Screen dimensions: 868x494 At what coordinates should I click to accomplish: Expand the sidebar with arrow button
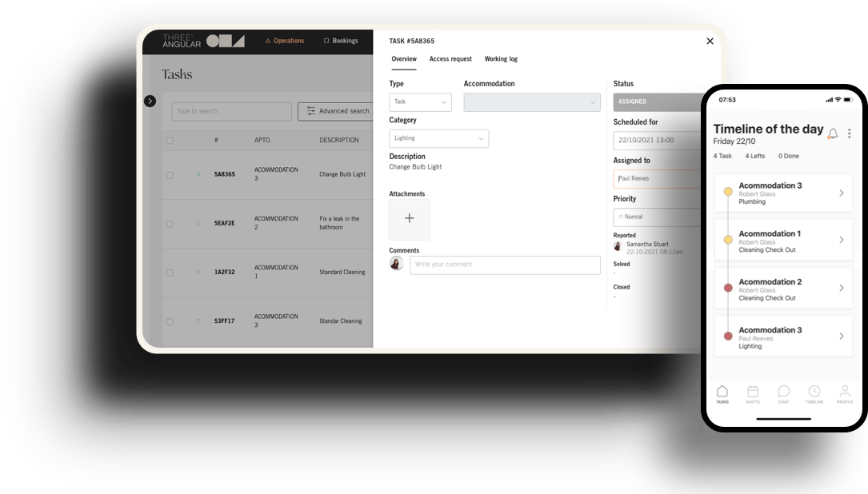pyautogui.click(x=150, y=102)
